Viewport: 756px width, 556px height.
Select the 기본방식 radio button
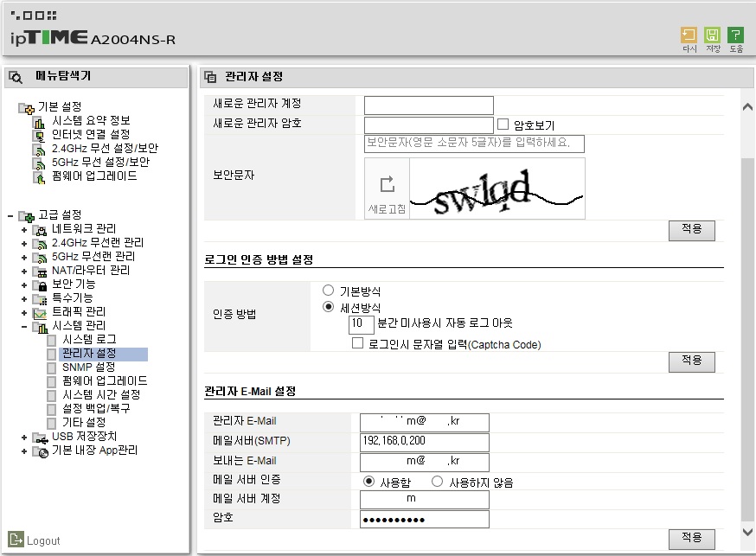(x=329, y=290)
